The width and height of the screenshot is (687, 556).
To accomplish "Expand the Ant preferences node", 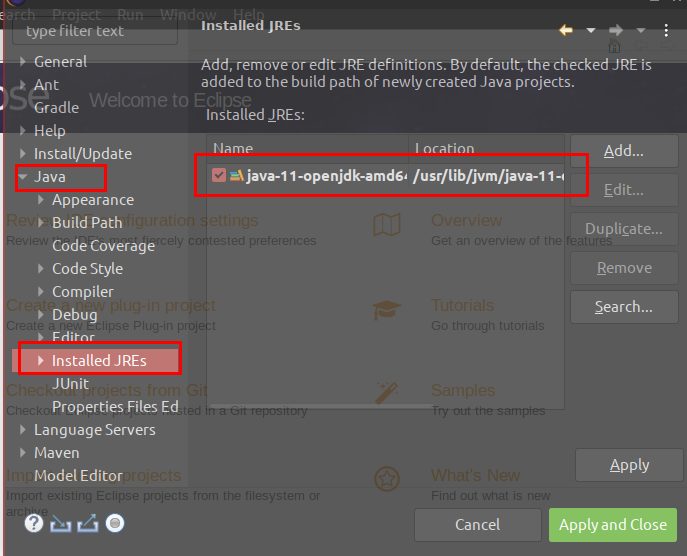I will coord(22,85).
